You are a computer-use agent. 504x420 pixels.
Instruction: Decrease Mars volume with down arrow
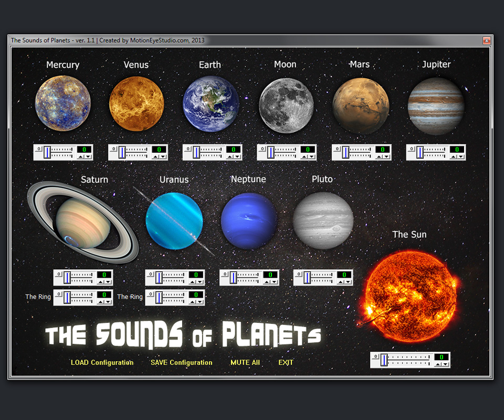[386, 156]
